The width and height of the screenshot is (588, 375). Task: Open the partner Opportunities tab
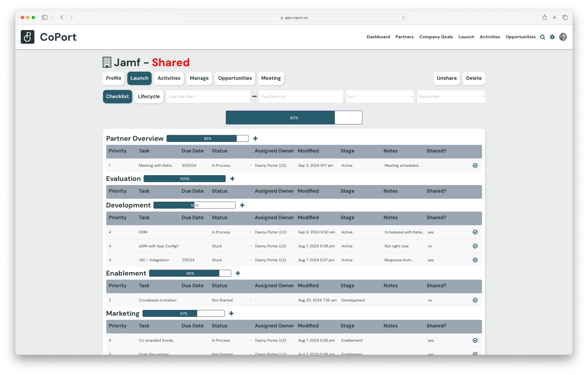point(235,78)
